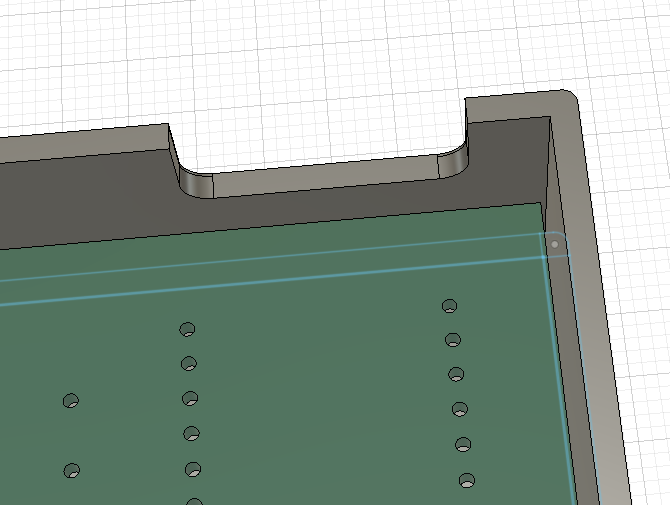Pick second hole from top in middle column
This screenshot has height=505, width=670.
188,363
